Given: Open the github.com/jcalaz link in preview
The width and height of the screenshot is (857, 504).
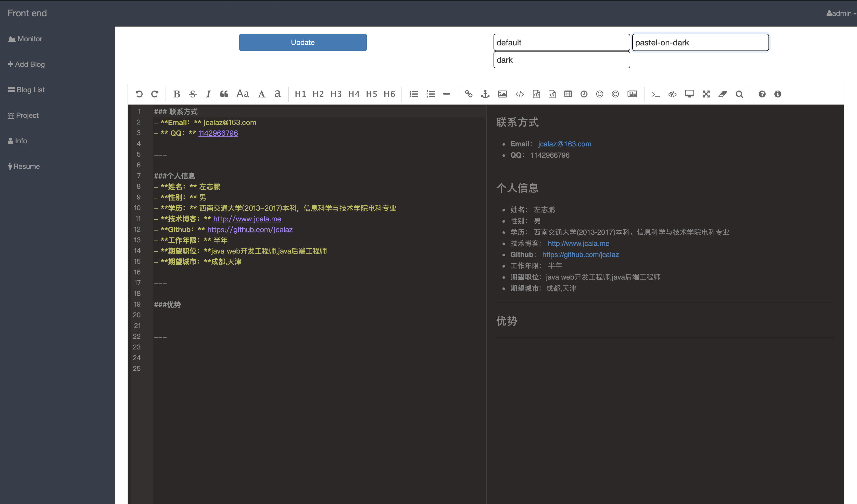Looking at the screenshot, I should click(x=580, y=254).
